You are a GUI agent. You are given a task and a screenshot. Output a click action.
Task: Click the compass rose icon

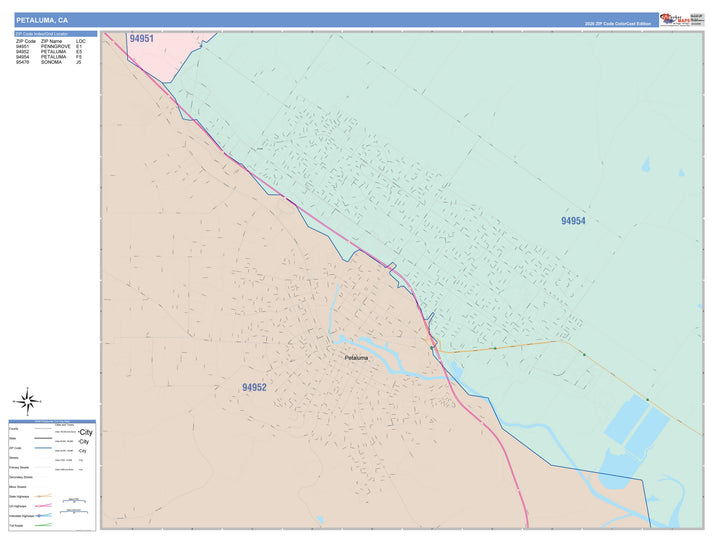tap(28, 402)
